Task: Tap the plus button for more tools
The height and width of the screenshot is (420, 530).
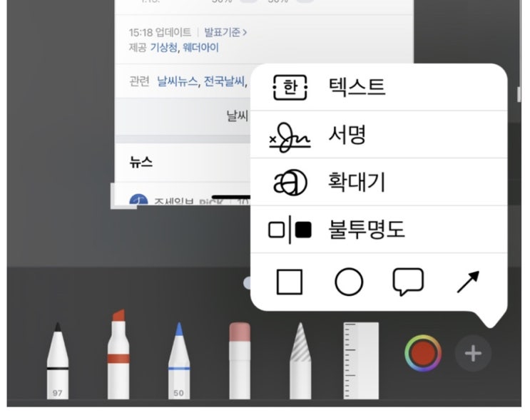Action: coord(473,354)
